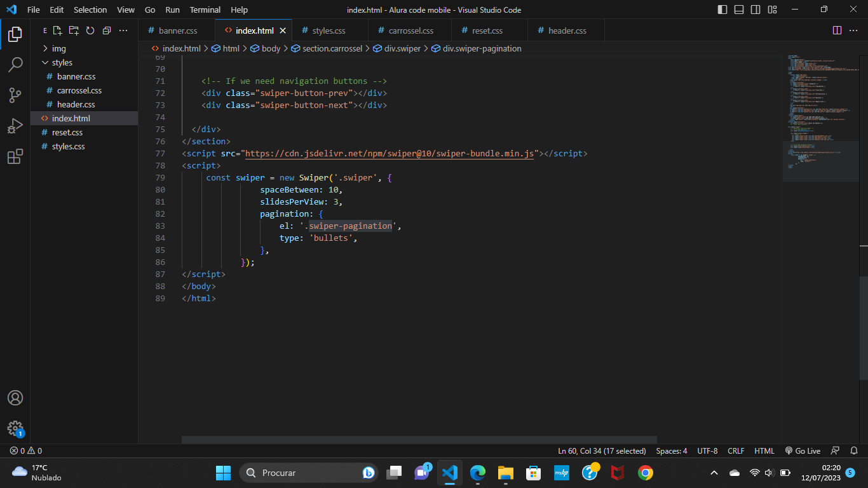Viewport: 868px width, 488px height.
Task: Open the swiper-bundle.min.js CDN link
Action: click(x=390, y=154)
